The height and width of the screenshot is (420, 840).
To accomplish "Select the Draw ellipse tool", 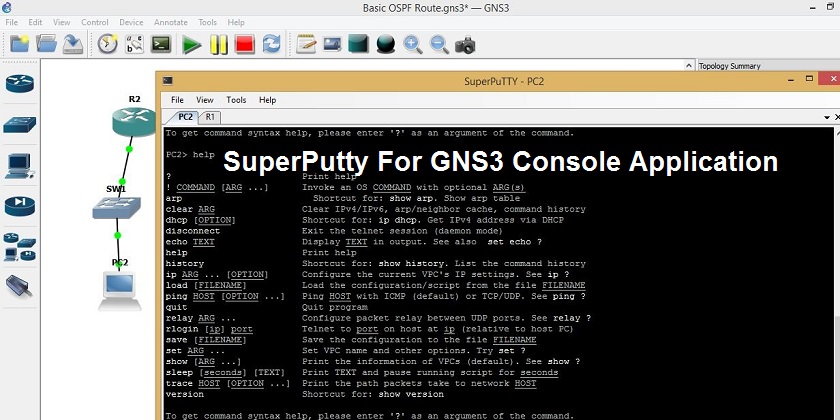I will click(x=386, y=44).
